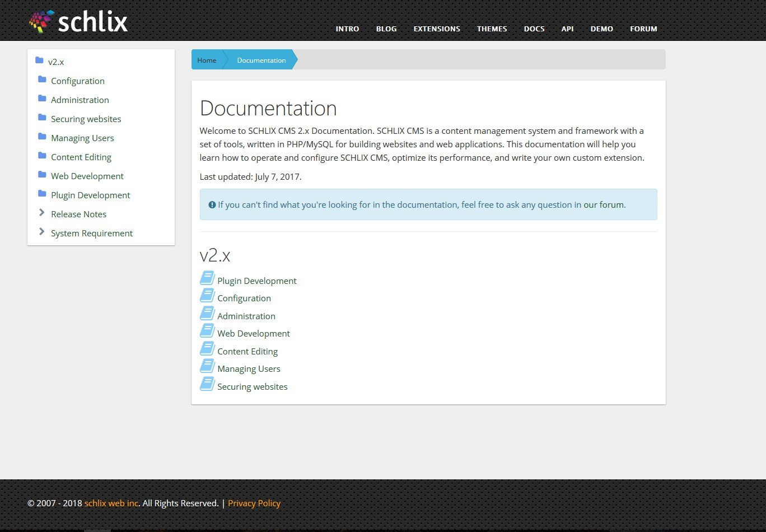Open Administration in the v2.x list
Screen dimensions: 766x532
pyautogui.click(x=246, y=316)
